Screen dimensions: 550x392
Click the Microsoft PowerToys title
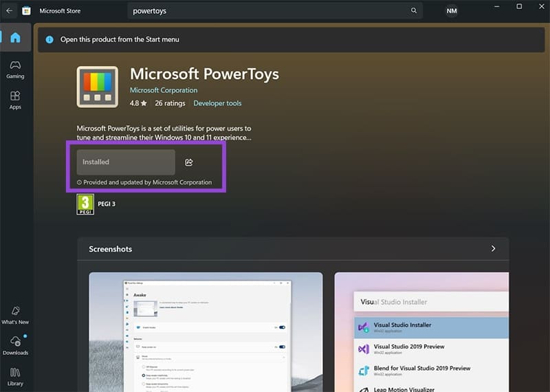pyautogui.click(x=204, y=74)
